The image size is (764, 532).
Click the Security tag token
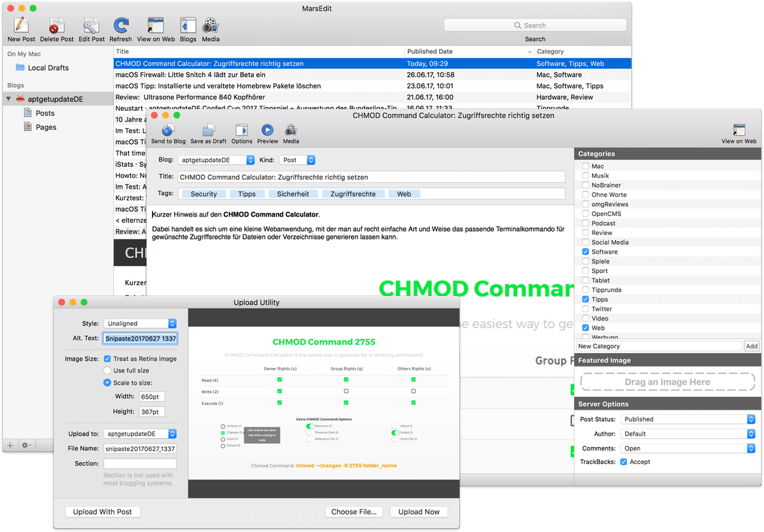click(204, 194)
